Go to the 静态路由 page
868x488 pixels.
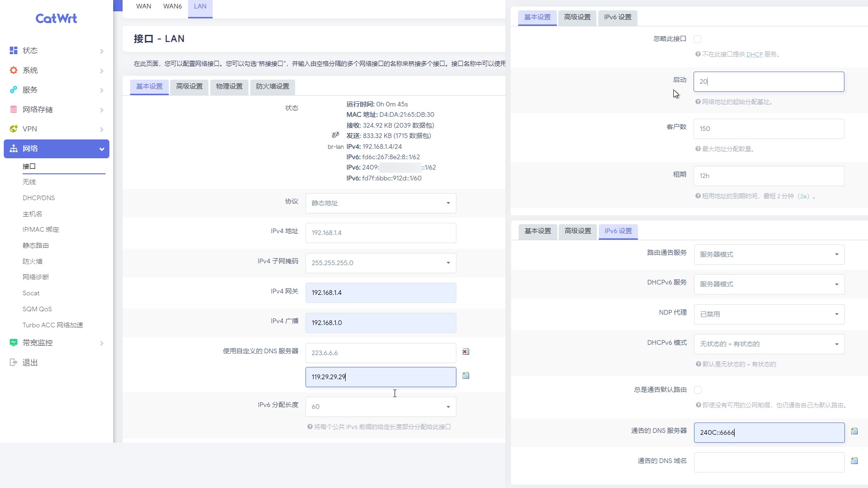36,245
